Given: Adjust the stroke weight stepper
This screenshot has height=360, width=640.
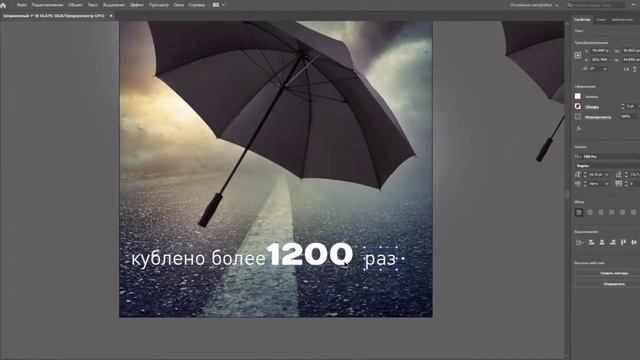Looking at the screenshot, I should tap(622, 106).
